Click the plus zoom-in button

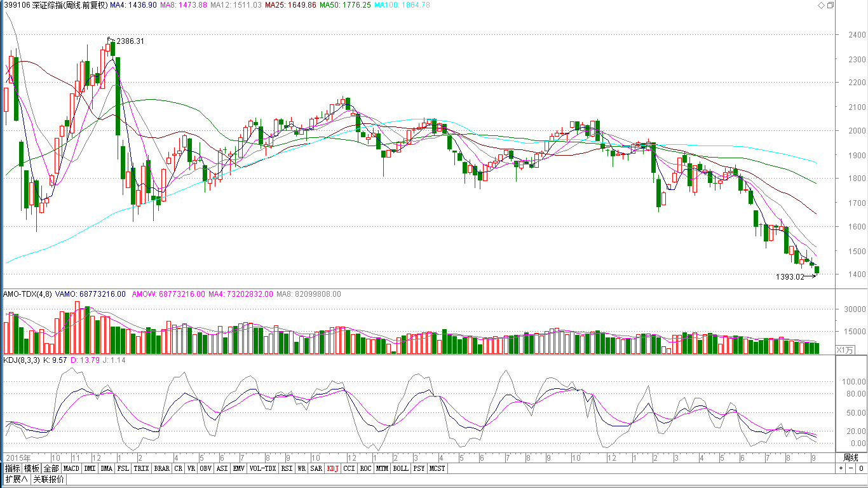[841, 468]
